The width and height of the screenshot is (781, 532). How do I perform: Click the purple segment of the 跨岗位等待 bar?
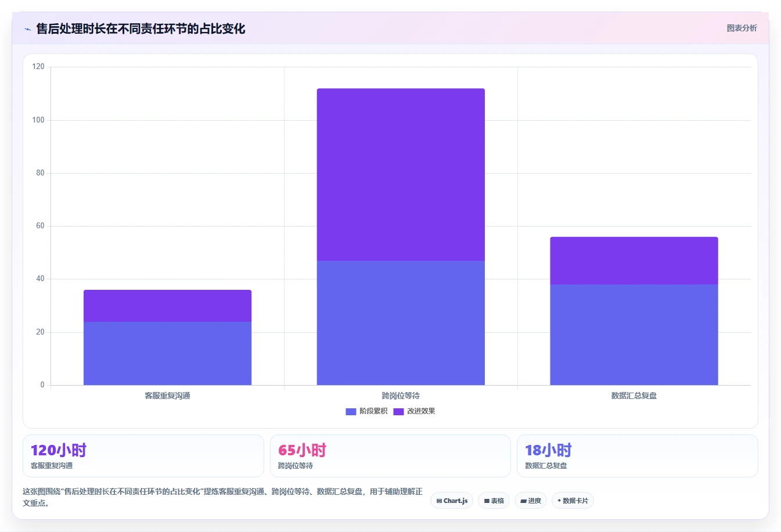coord(401,175)
